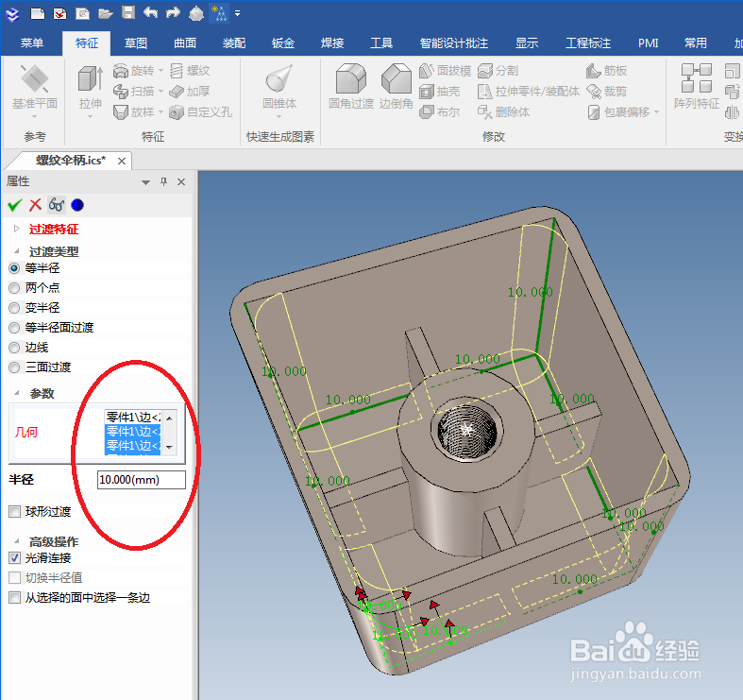Click the geometry list scroll-down arrow
743x700 pixels.
[169, 447]
